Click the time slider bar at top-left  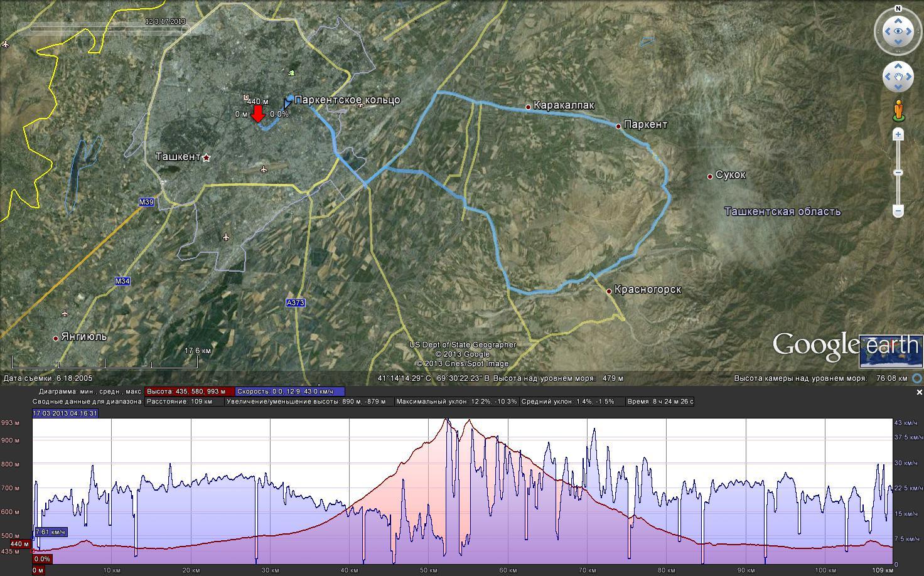pos(104,28)
